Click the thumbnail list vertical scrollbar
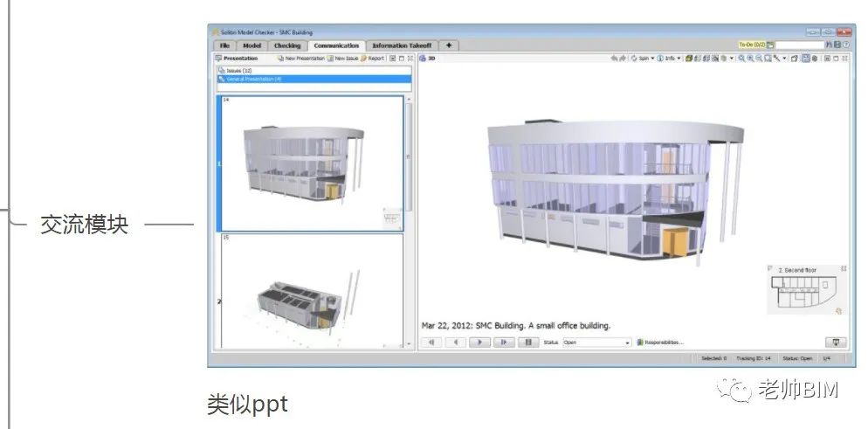This screenshot has width=868, height=429. pyautogui.click(x=409, y=221)
